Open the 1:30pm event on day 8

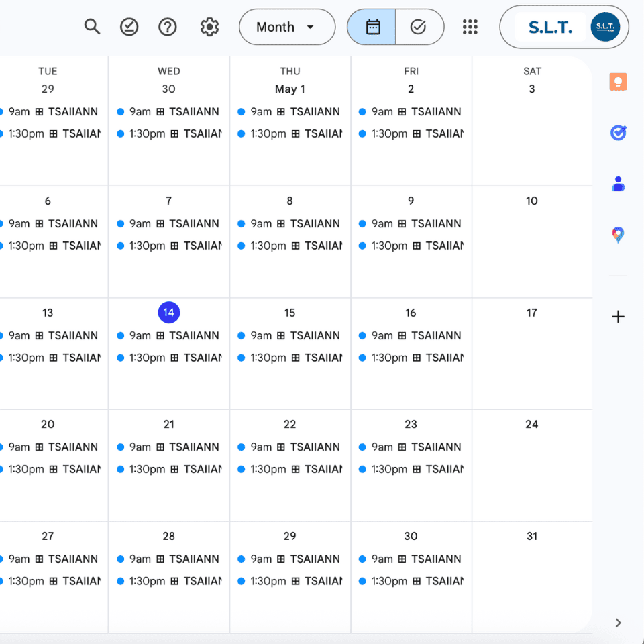[290, 246]
